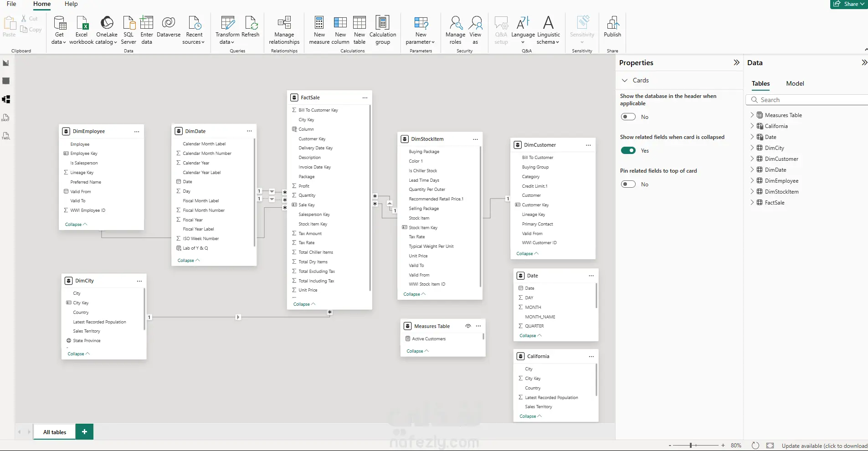Click the FactSale card scrollbar
Viewport: 868px width, 451px height.
(x=370, y=198)
